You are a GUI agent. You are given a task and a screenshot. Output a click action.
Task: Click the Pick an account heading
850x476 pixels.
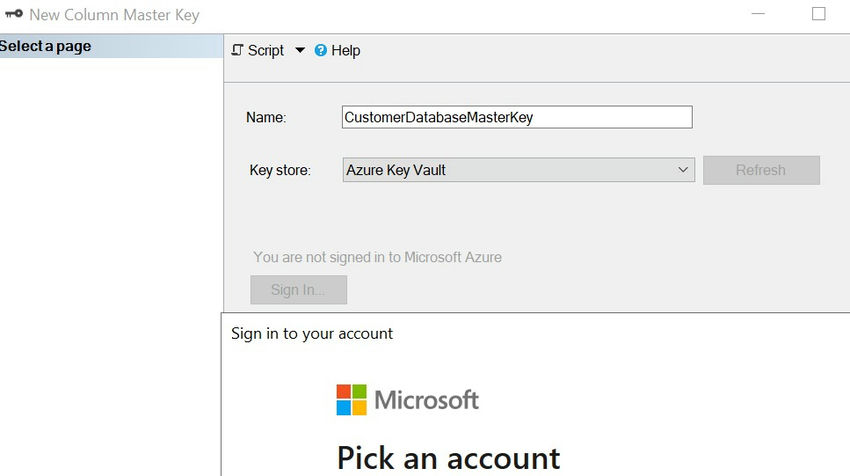coord(448,457)
